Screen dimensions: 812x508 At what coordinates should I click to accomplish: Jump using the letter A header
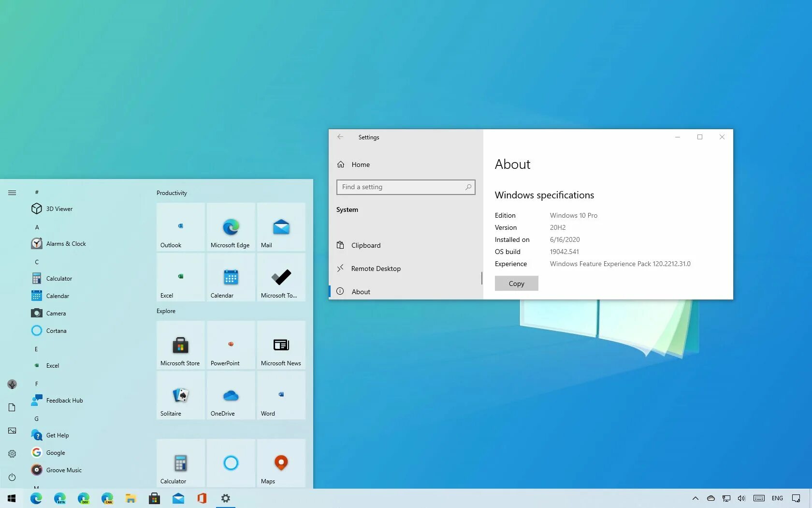click(x=37, y=227)
